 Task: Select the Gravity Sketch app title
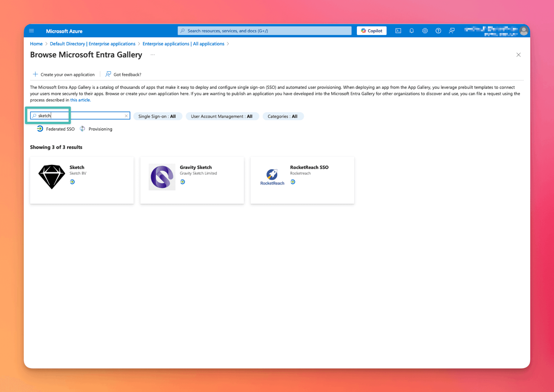click(196, 167)
